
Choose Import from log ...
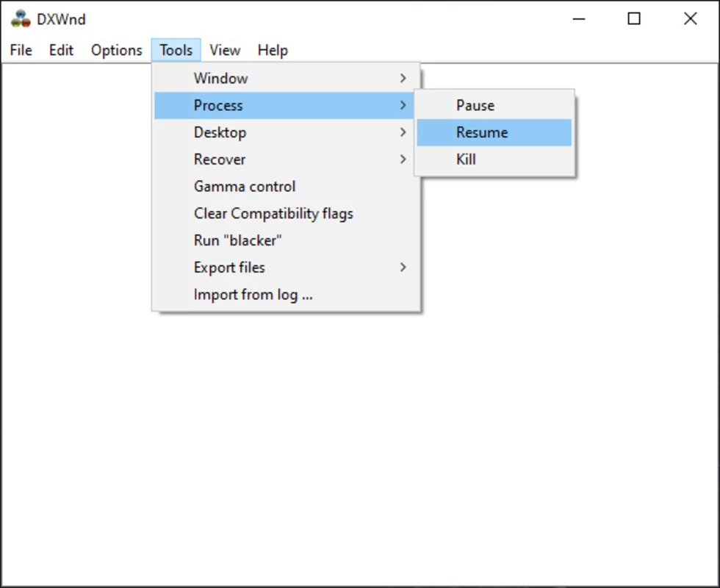click(286, 295)
